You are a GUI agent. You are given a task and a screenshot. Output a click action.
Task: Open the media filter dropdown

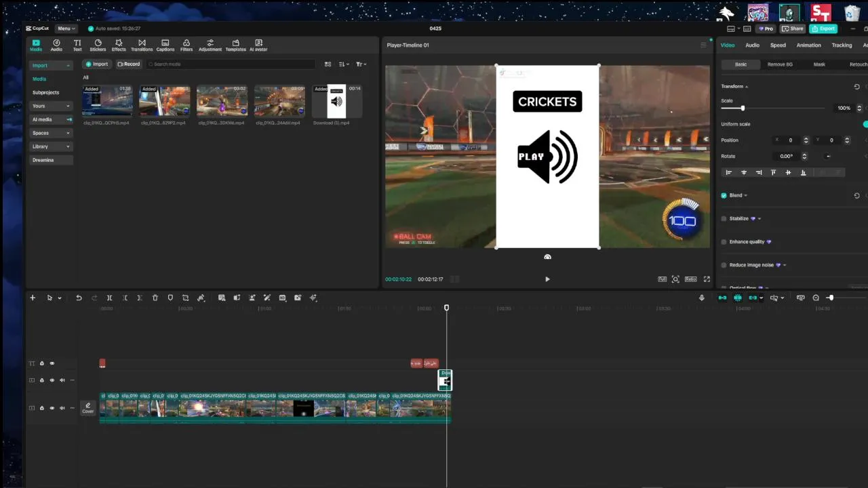(361, 64)
